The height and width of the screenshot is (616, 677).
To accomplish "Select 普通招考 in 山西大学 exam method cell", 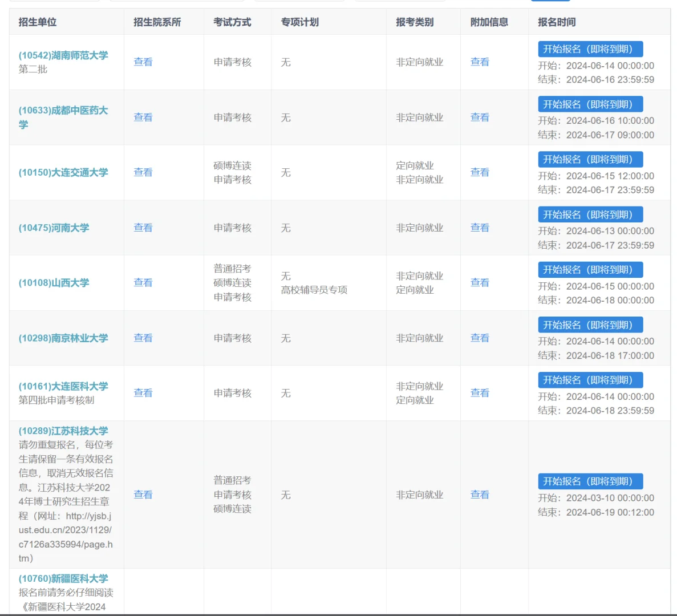I will (232, 269).
